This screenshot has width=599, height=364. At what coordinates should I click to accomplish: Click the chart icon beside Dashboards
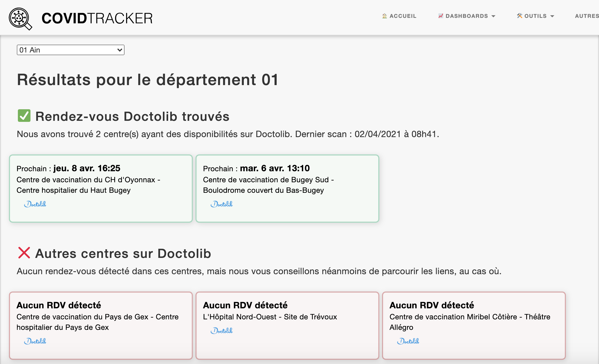tap(441, 16)
